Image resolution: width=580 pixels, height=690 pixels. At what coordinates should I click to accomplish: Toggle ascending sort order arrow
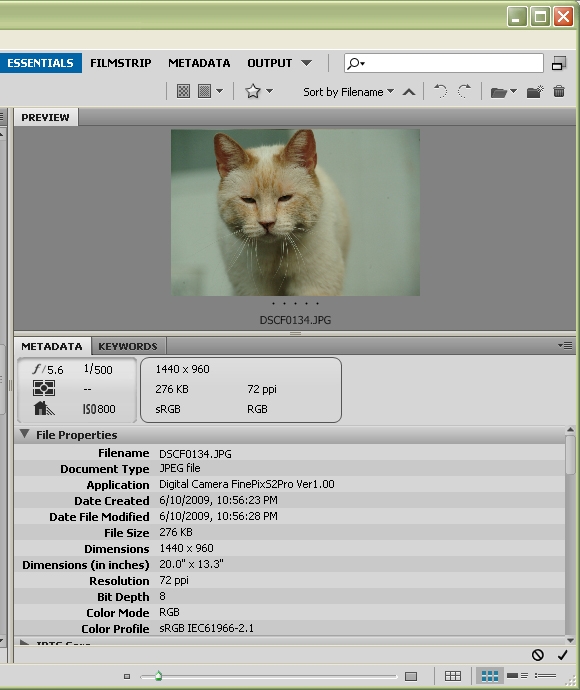click(409, 92)
